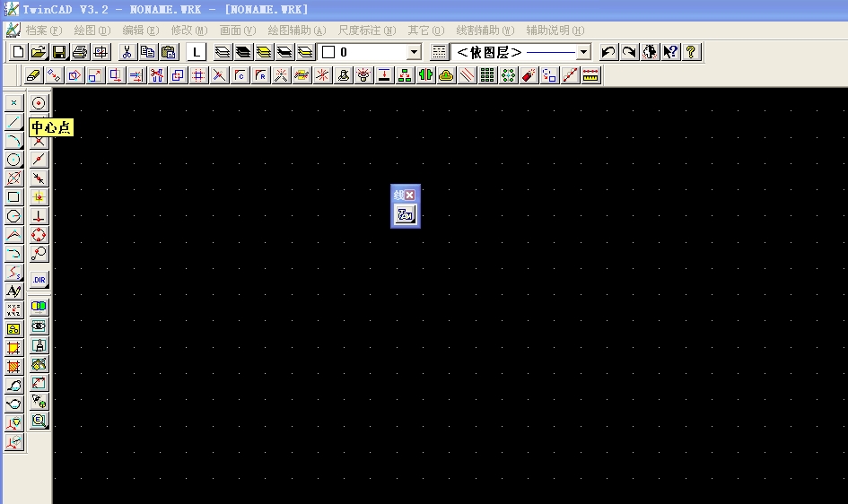Select the Point tool with x icon
The image size is (848, 504).
[14, 102]
